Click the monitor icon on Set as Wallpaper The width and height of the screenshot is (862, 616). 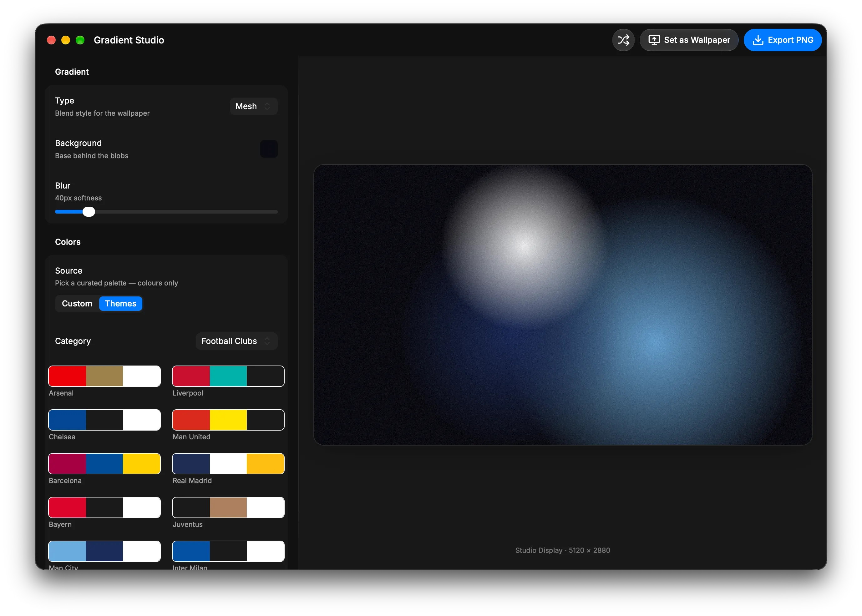(654, 40)
